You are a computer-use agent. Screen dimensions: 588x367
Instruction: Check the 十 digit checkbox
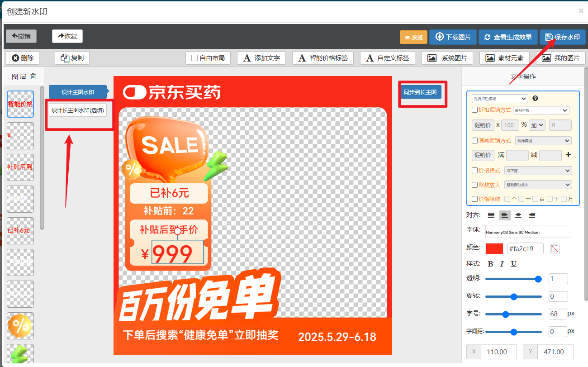(x=521, y=199)
